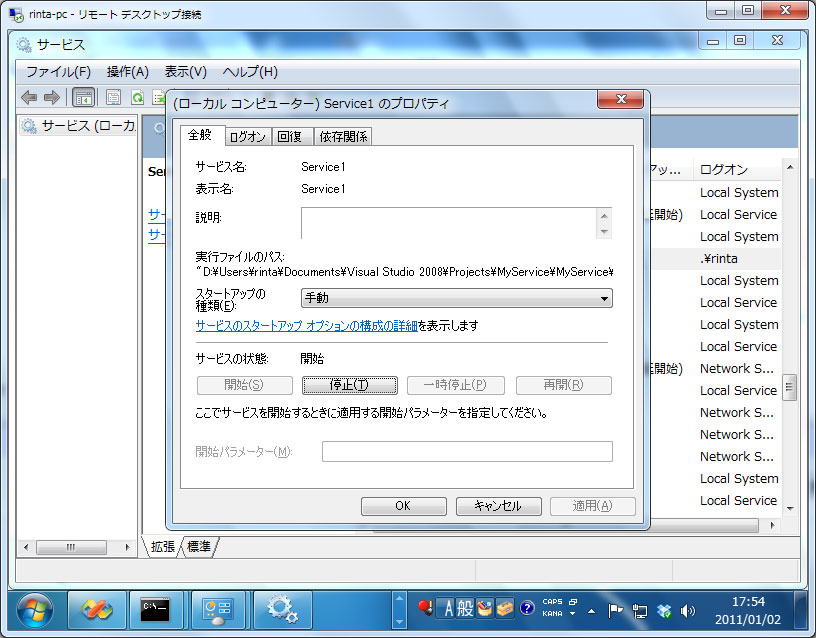Open IME help via the blue question mark icon
The height and width of the screenshot is (638, 816).
click(526, 608)
